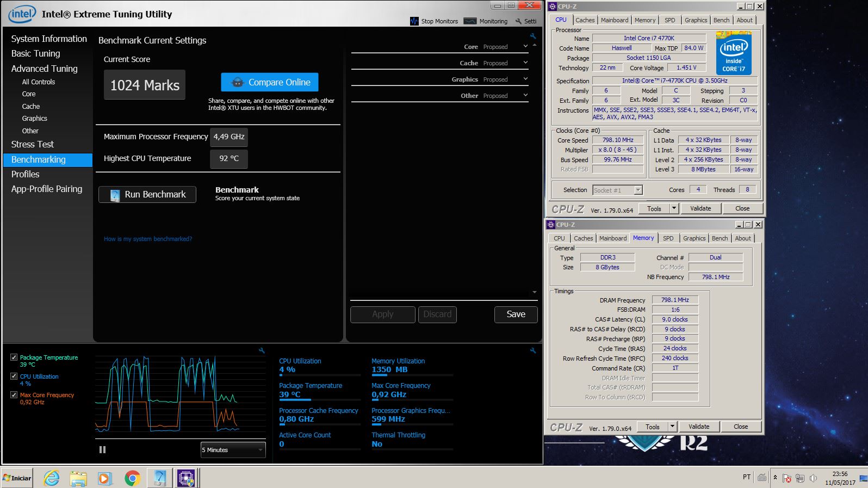The height and width of the screenshot is (488, 868).
Task: Toggle CPU Utilization graph checkbox
Action: (x=14, y=376)
